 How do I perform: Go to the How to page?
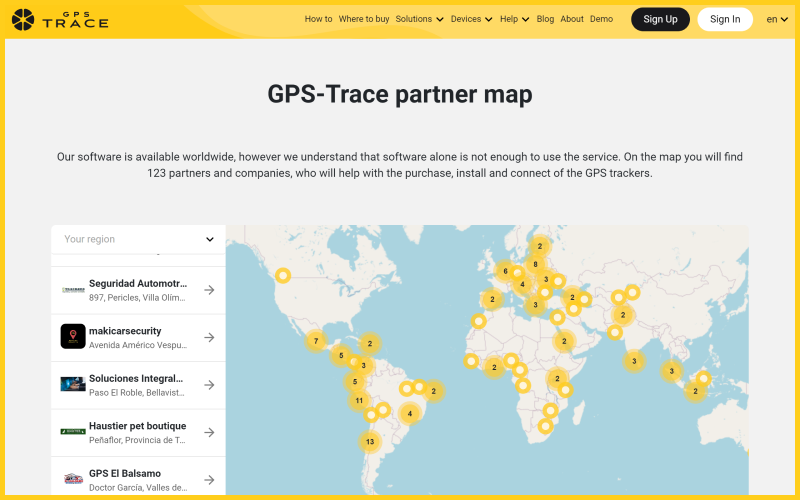pyautogui.click(x=318, y=19)
